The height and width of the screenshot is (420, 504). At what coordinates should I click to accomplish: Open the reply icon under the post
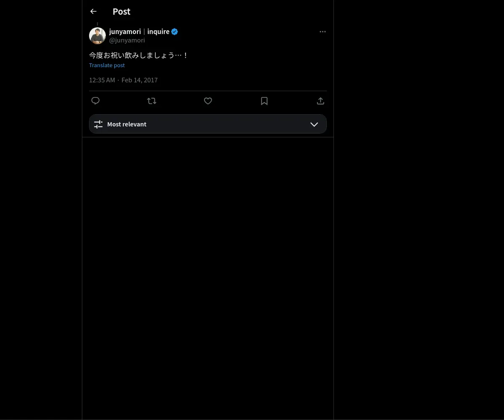pyautogui.click(x=95, y=101)
